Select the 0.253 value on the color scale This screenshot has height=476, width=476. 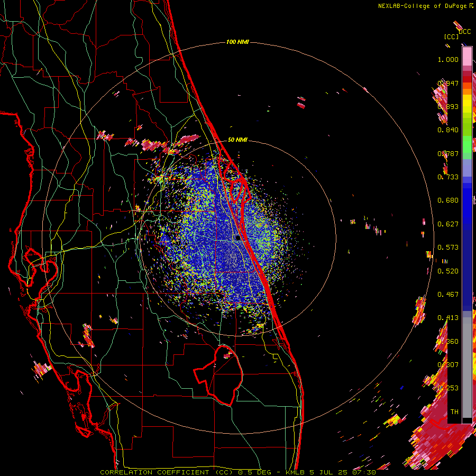point(448,388)
